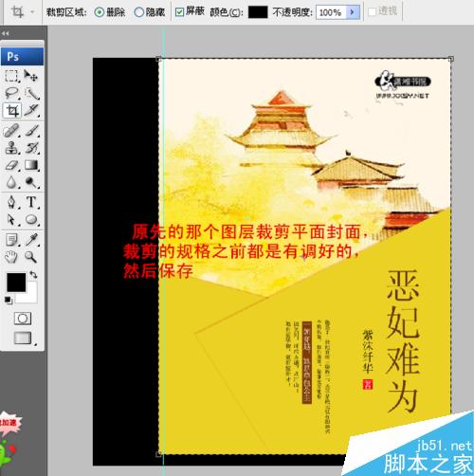This screenshot has width=474, height=476.
Task: Select the Clone Stamp tool
Action: (x=11, y=148)
